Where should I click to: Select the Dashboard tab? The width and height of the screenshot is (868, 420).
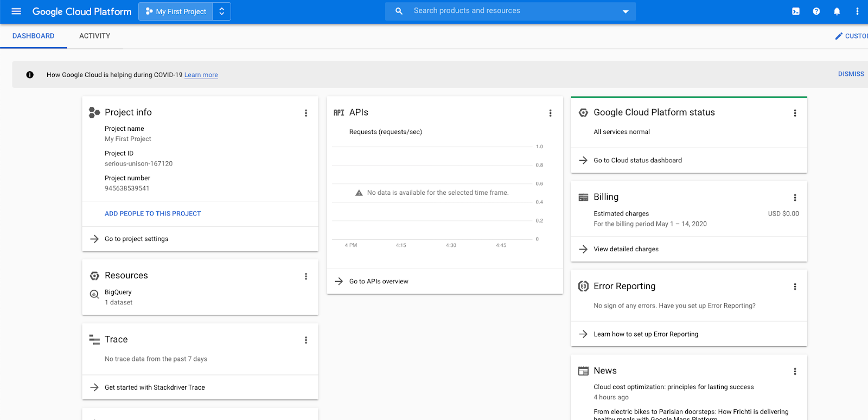(x=33, y=36)
